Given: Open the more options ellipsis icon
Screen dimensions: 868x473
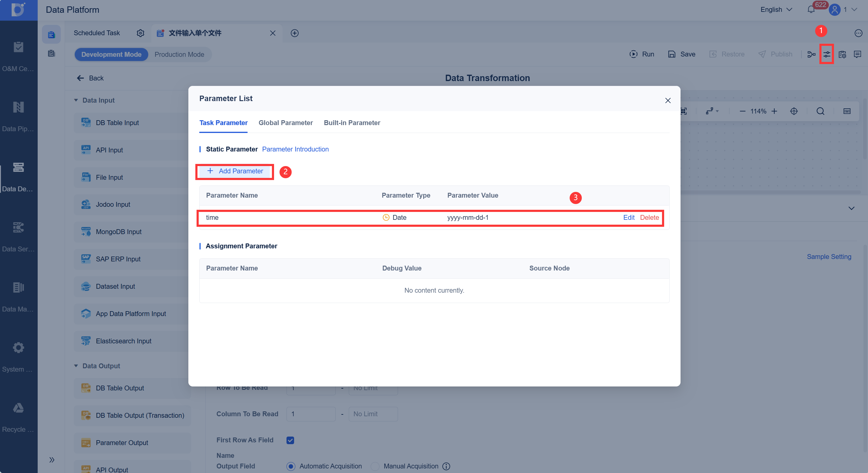Looking at the screenshot, I should [x=858, y=33].
